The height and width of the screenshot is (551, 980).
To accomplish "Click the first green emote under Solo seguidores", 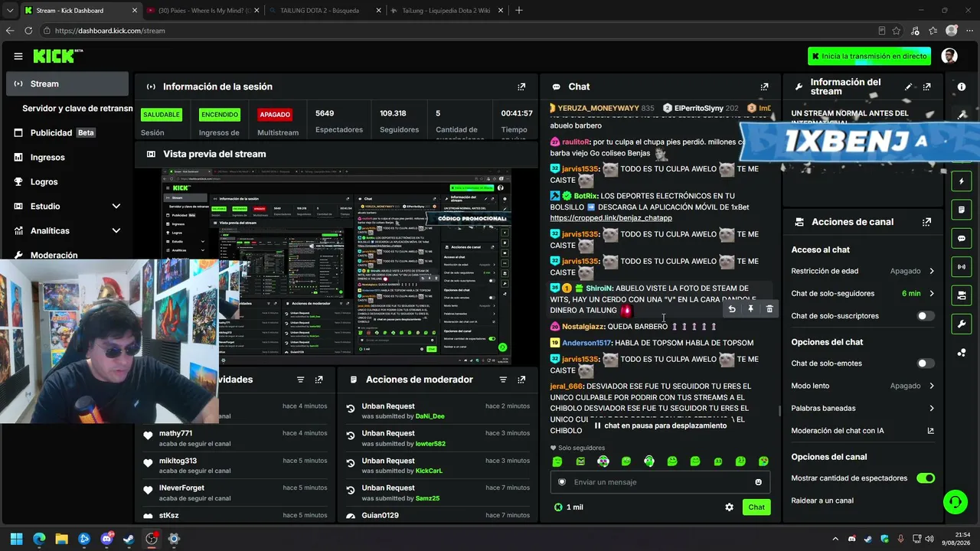I will click(x=557, y=461).
